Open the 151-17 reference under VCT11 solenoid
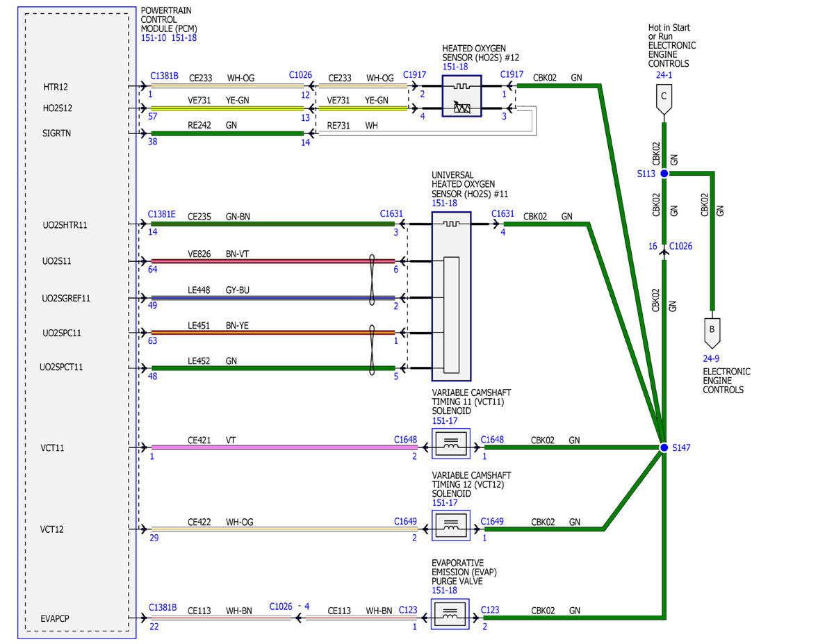Viewport: 834px width, 644px height. [x=443, y=421]
